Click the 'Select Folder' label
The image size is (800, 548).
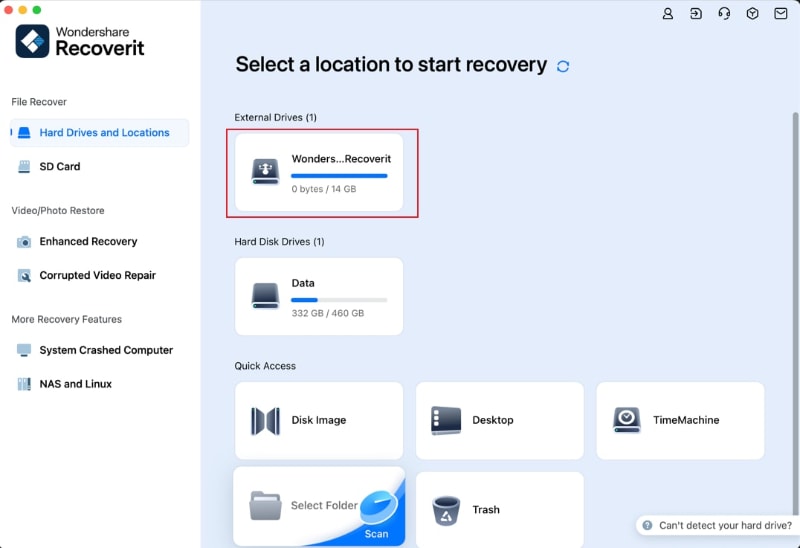(324, 506)
